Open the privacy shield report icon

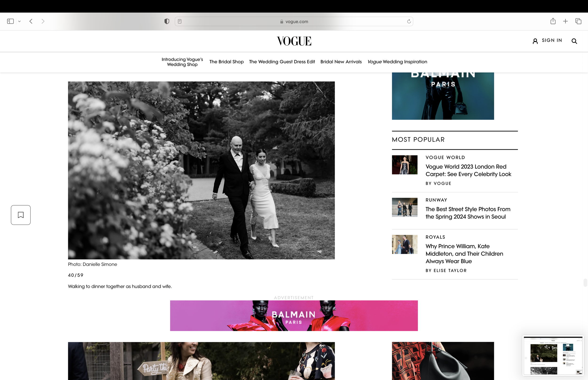pos(167,21)
